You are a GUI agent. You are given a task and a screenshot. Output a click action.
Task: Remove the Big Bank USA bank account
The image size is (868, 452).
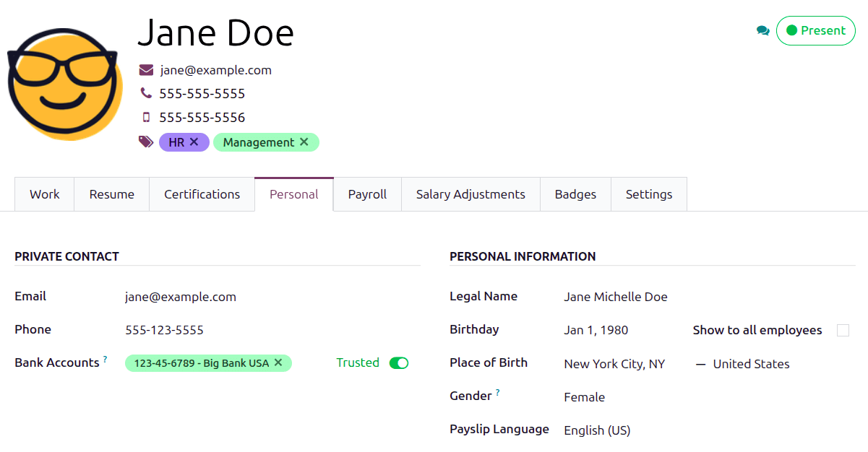[278, 363]
